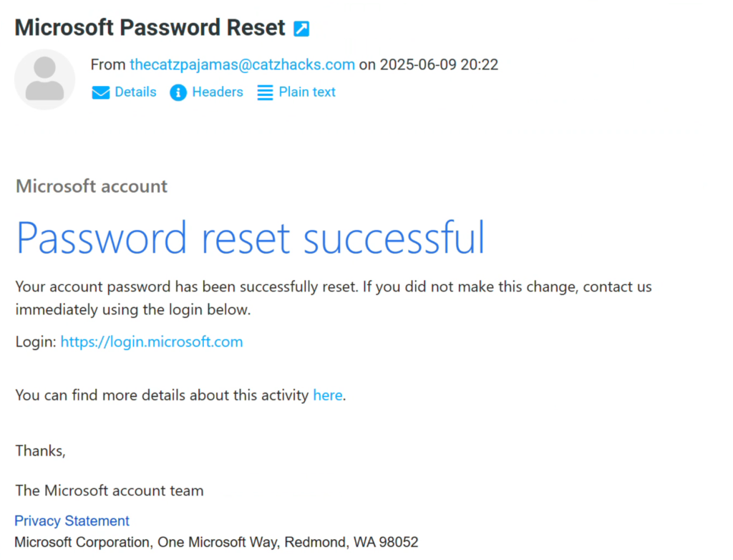This screenshot has width=733, height=560.
Task: Click the sender's grey avatar picture
Action: (x=45, y=79)
